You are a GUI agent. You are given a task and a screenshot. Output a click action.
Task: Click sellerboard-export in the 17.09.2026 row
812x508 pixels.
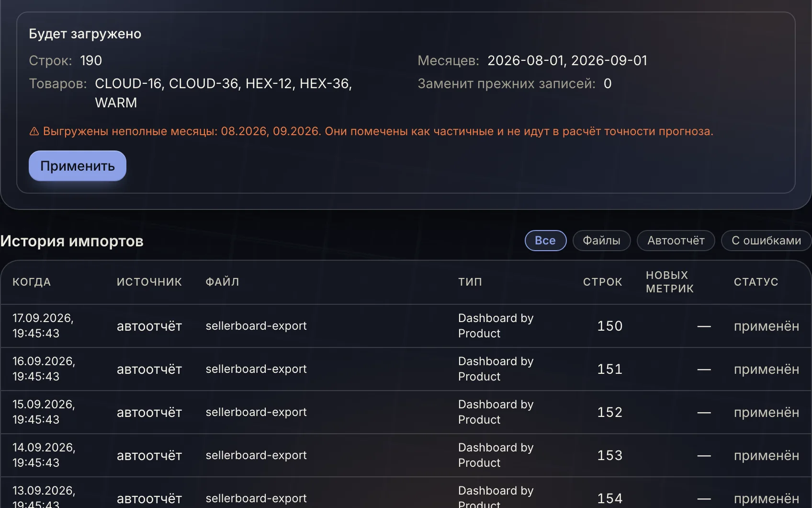(x=256, y=326)
